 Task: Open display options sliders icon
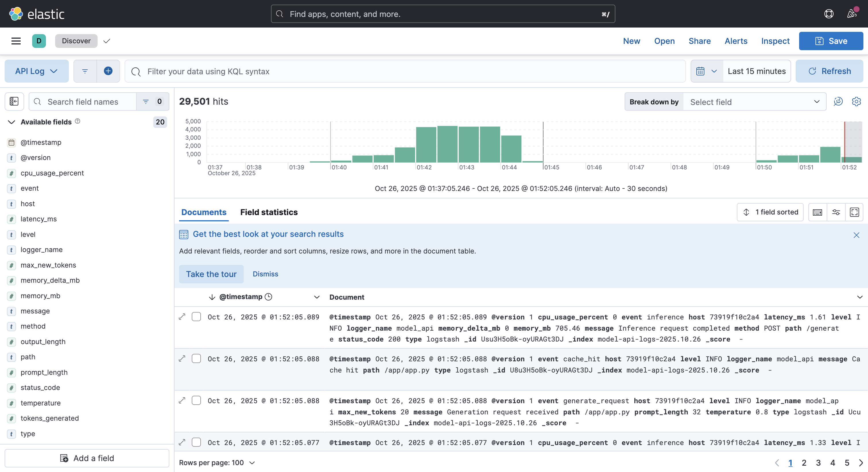coord(836,212)
